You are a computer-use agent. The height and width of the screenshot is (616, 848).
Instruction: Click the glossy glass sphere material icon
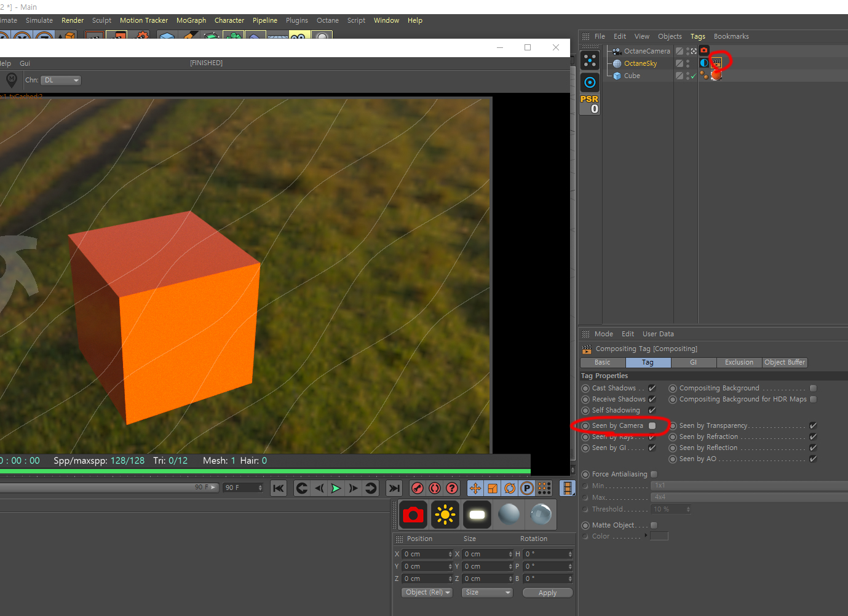pos(541,515)
